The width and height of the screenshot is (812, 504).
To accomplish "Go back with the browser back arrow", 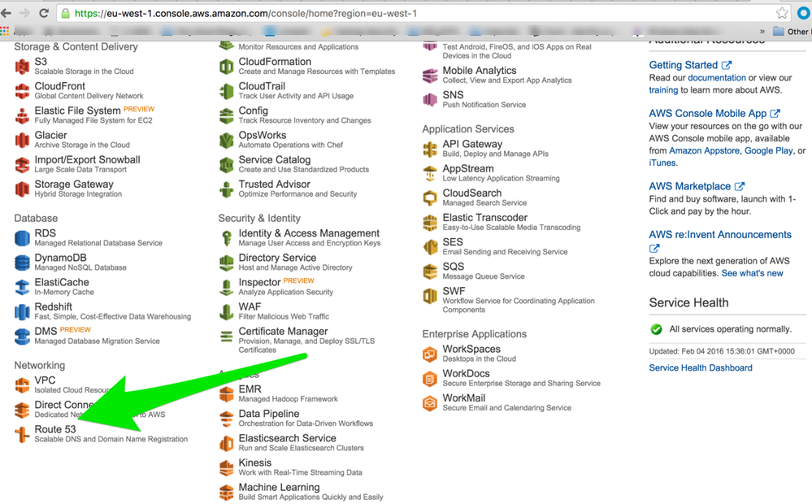I will [7, 14].
